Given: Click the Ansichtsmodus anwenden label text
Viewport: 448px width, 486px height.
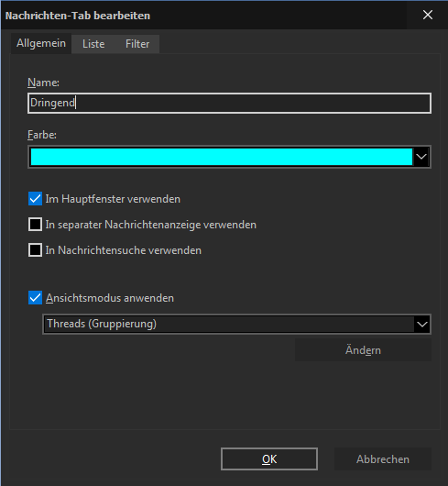Looking at the screenshot, I should (110, 298).
